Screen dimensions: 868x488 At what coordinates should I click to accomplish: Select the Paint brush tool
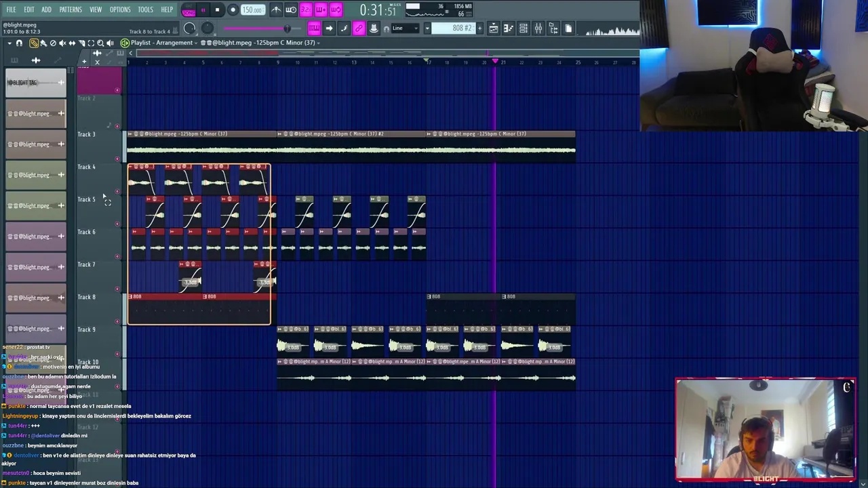[43, 43]
